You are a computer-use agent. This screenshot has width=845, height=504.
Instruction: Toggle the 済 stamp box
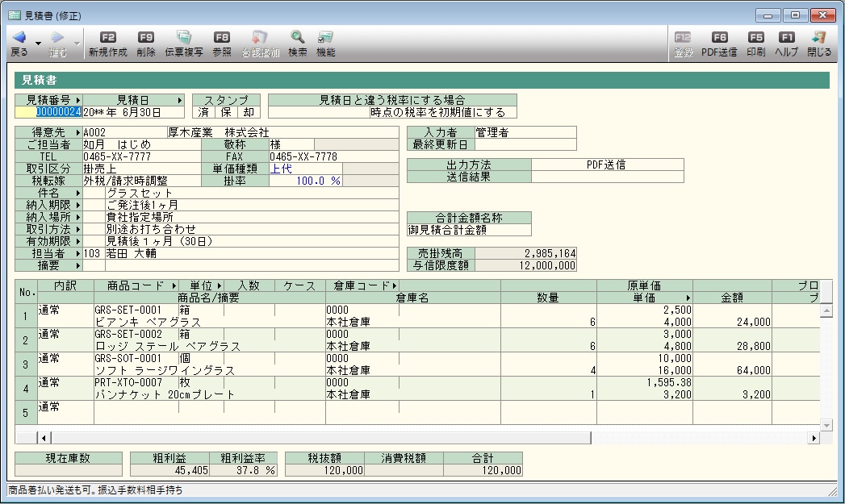click(203, 112)
